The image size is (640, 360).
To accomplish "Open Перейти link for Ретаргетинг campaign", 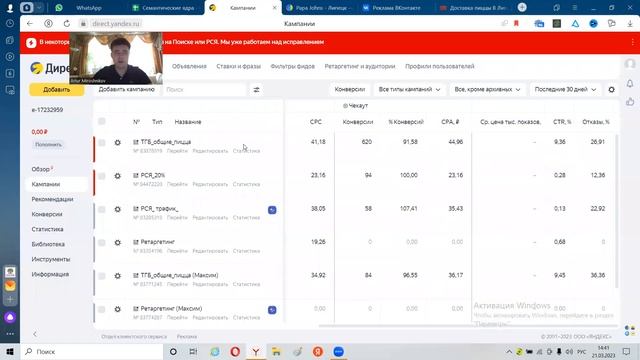I will click(177, 251).
